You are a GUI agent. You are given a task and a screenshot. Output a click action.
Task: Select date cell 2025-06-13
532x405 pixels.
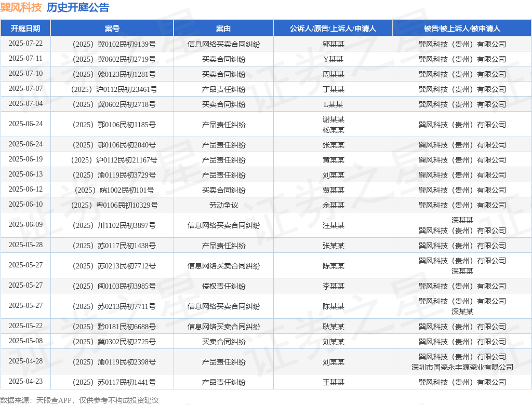click(25, 174)
